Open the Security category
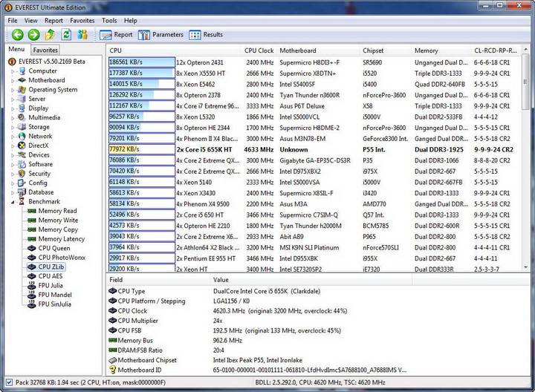 [x=39, y=174]
